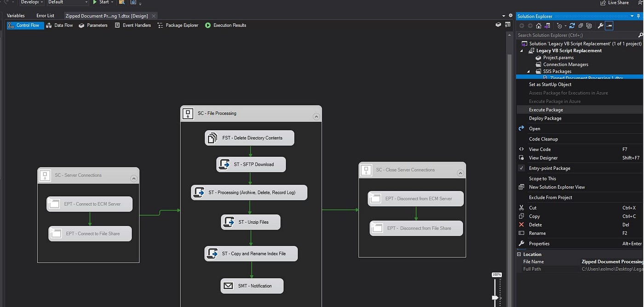Click the ST - SFTP Download task icon
Viewport: 644px width, 307px height.
click(224, 164)
